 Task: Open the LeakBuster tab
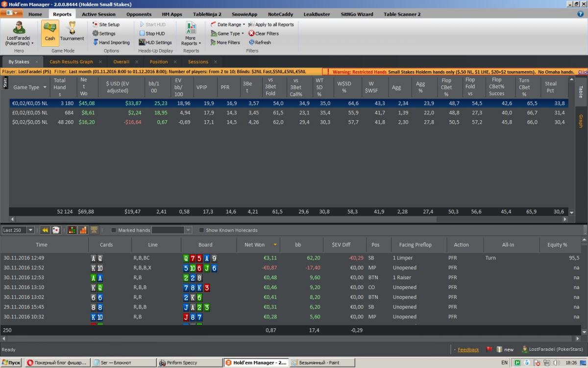point(317,14)
